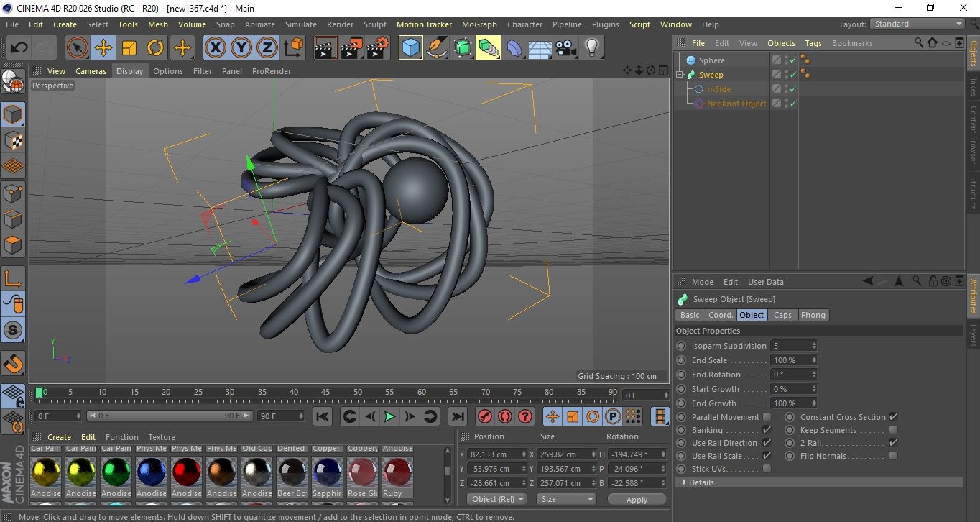The width and height of the screenshot is (980, 522).
Task: Add a Floor environment object
Action: point(540,48)
